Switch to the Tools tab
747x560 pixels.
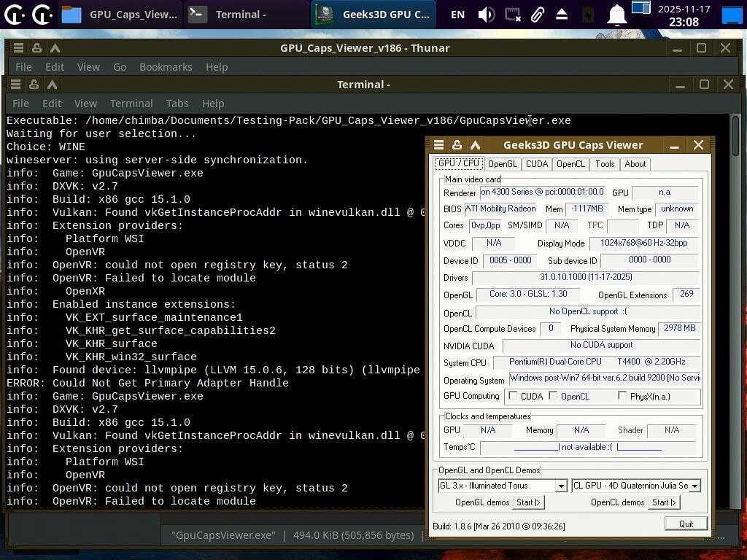(x=605, y=164)
